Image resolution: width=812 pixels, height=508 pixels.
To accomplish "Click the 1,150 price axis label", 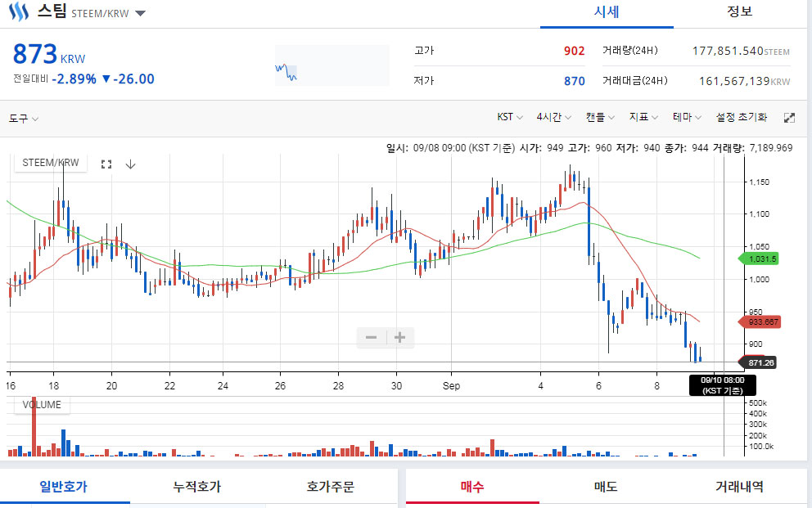I will (x=759, y=182).
